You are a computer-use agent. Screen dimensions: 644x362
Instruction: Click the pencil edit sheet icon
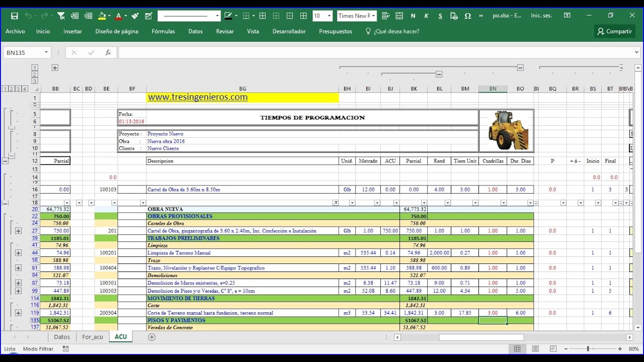[148, 16]
